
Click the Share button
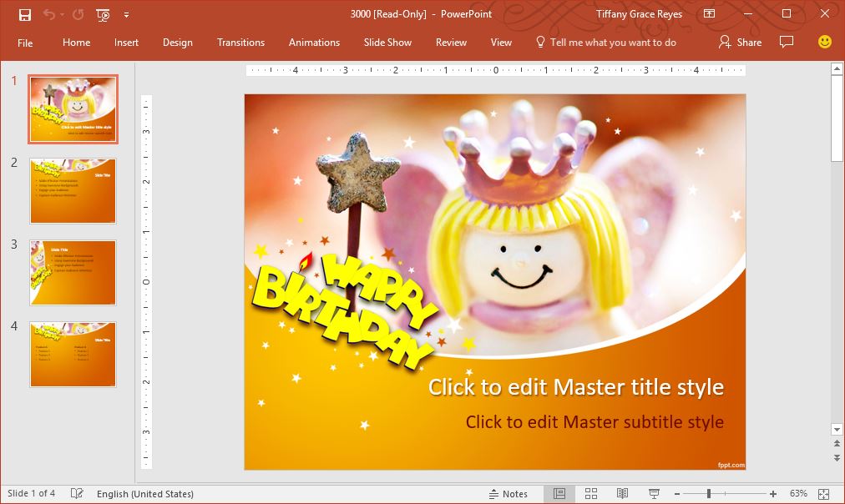(741, 42)
